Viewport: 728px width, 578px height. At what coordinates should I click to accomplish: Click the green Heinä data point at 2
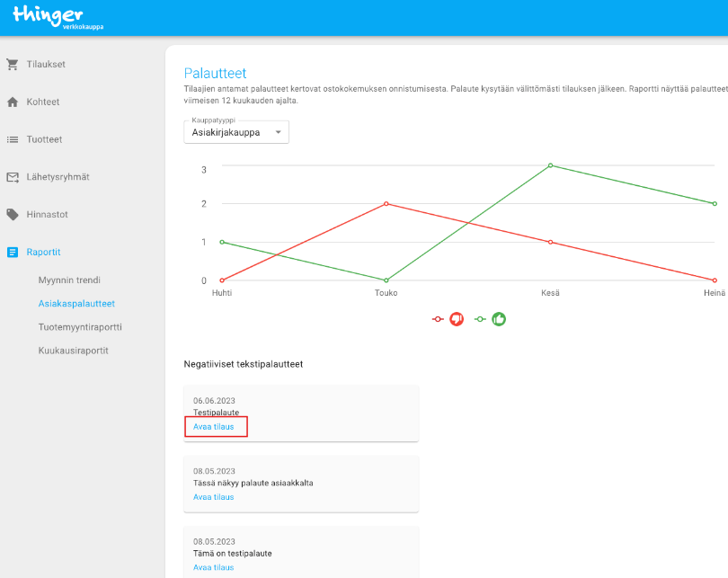[715, 204]
